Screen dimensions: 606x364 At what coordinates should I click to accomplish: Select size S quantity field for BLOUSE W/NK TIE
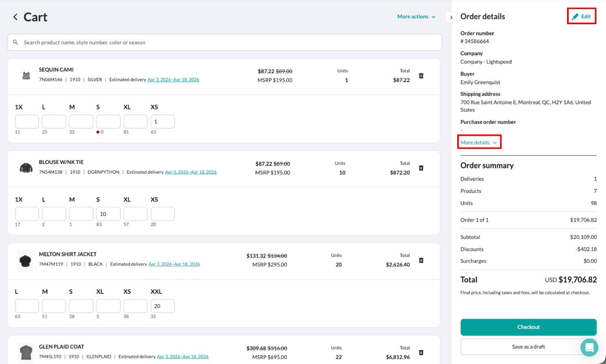pyautogui.click(x=108, y=213)
